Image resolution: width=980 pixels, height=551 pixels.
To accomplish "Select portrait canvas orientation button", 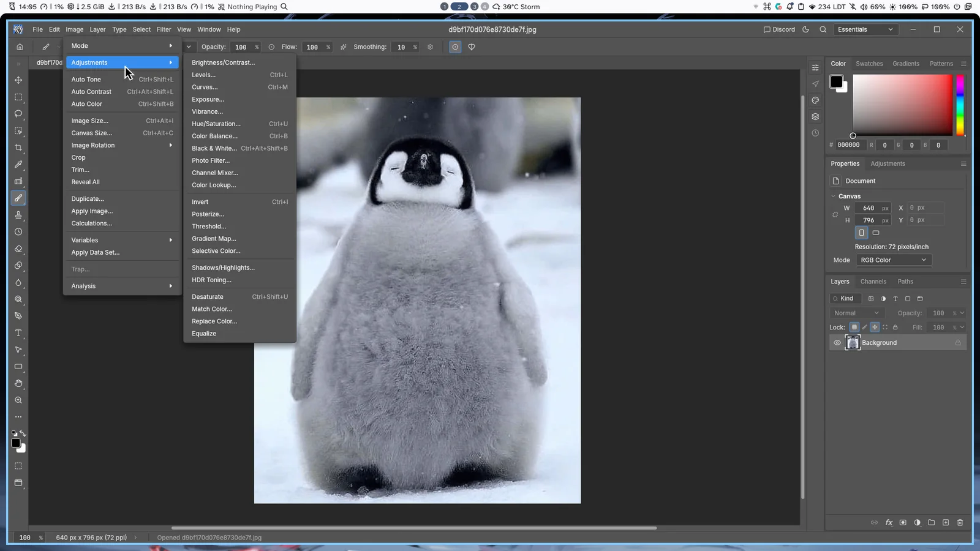I will [x=862, y=233].
